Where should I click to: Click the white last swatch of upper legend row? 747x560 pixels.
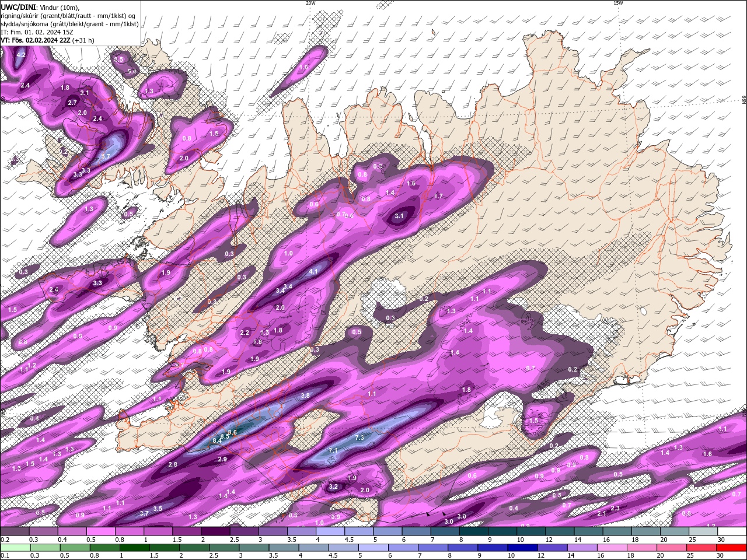point(732,531)
